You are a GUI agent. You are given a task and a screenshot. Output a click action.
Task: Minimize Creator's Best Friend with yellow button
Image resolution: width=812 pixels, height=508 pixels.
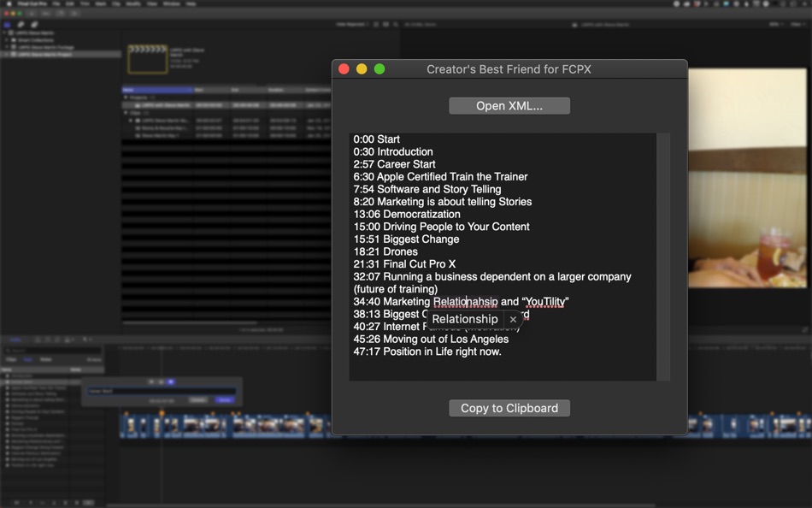(362, 69)
